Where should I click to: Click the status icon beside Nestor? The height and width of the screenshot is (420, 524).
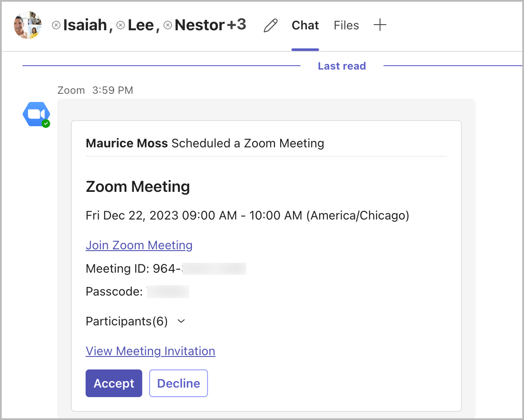pyautogui.click(x=168, y=25)
